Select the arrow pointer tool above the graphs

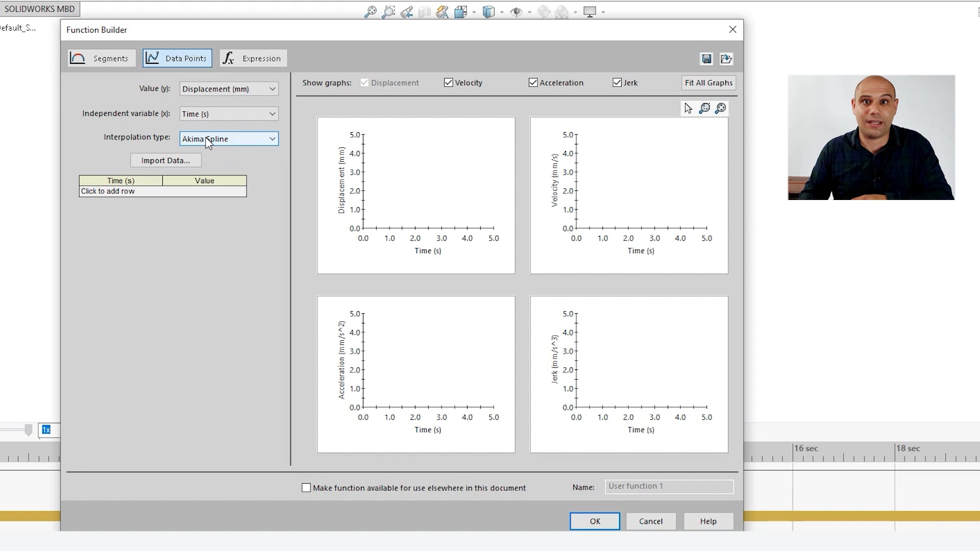[x=688, y=108]
